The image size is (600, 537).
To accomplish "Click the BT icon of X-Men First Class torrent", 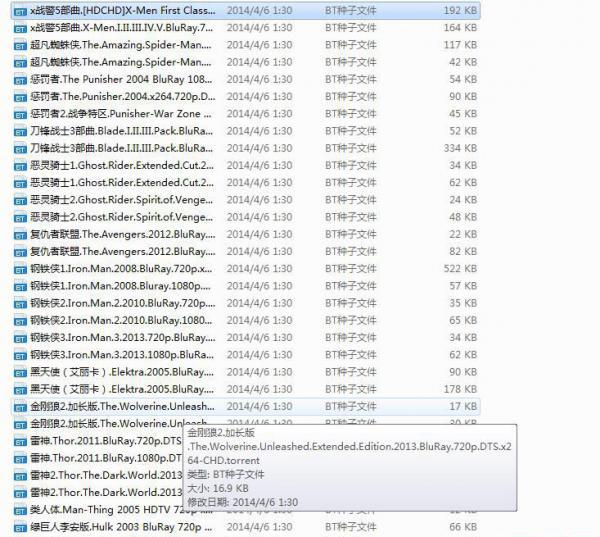I will [x=20, y=11].
